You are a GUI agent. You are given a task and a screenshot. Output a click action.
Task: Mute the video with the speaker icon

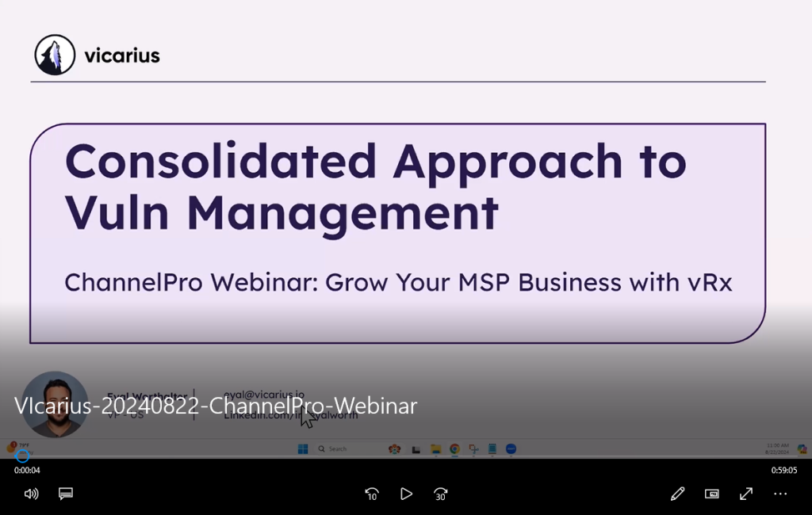31,494
